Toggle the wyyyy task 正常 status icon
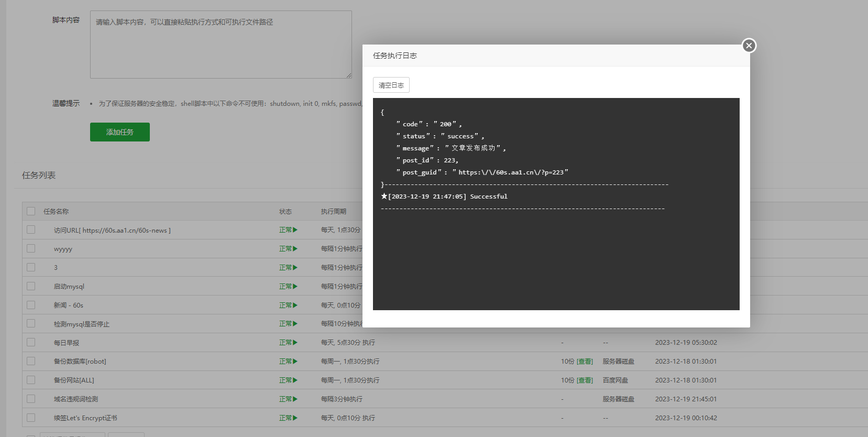 click(x=295, y=249)
